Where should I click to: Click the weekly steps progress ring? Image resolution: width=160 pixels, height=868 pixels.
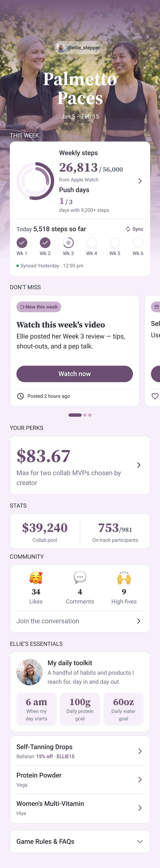pyautogui.click(x=35, y=181)
